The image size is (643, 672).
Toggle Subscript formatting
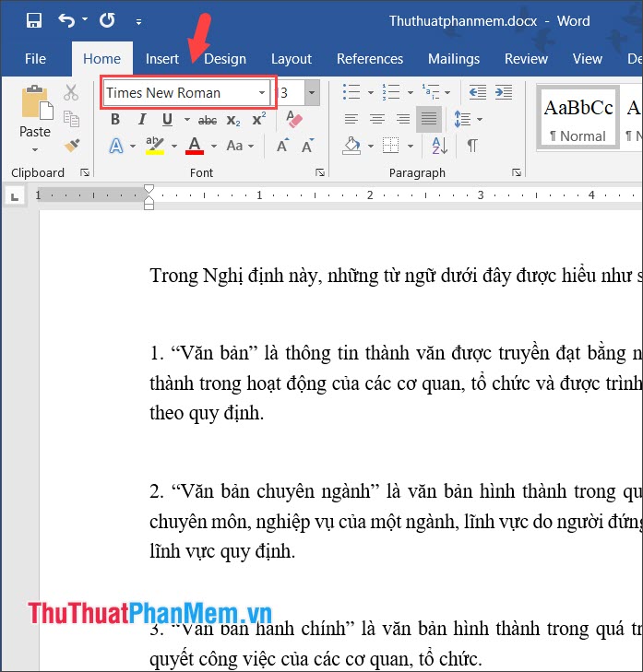(x=233, y=121)
